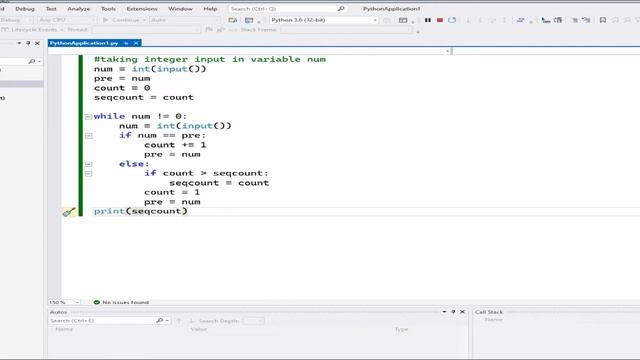Click the uncomment selection toolbar icon
This screenshot has height=360, width=640.
coord(587,20)
